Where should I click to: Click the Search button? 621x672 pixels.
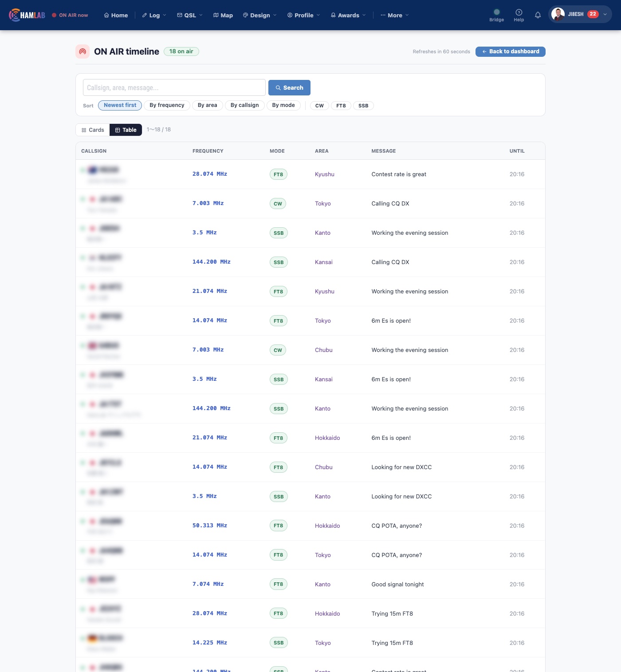(x=289, y=88)
